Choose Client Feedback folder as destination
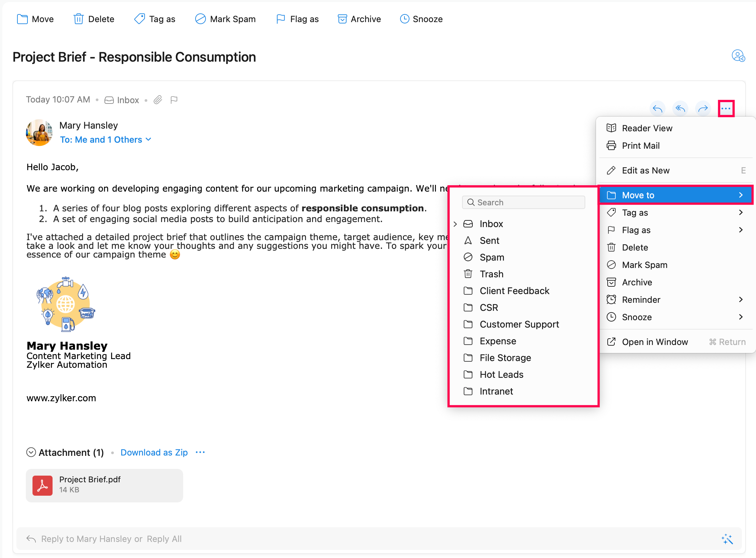Screen dimensions: 756x558 pos(514,291)
